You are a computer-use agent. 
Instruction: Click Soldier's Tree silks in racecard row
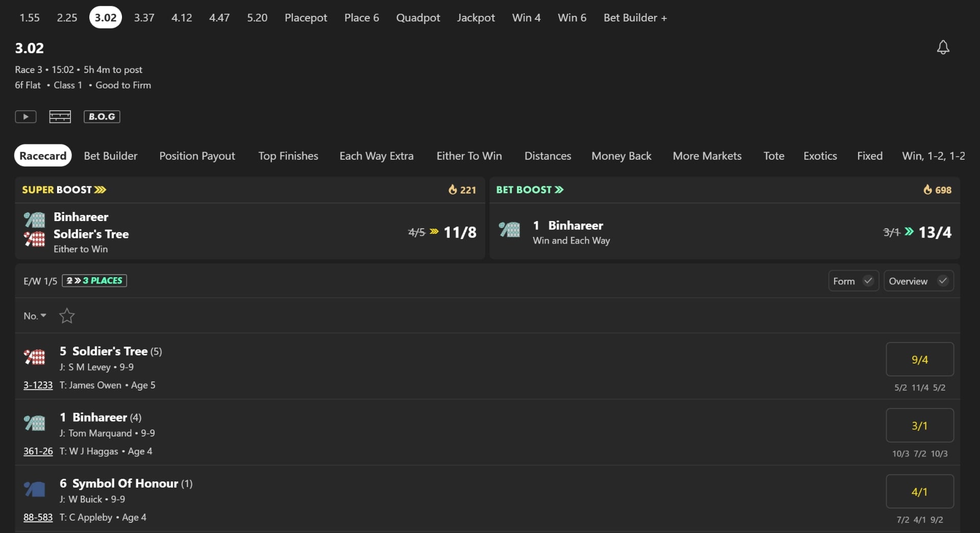34,356
